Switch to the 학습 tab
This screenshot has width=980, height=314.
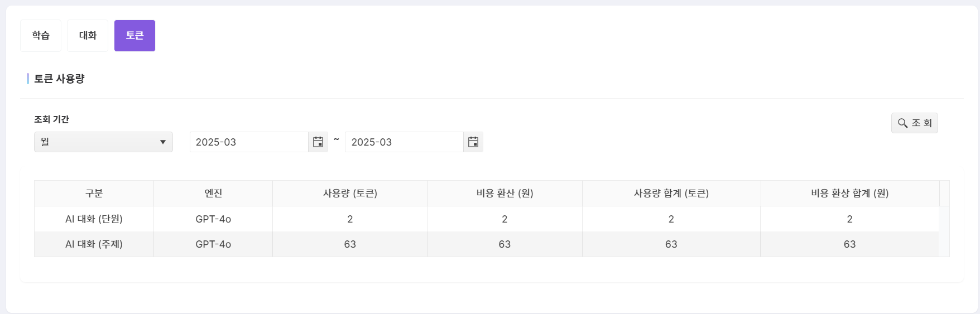(x=41, y=36)
